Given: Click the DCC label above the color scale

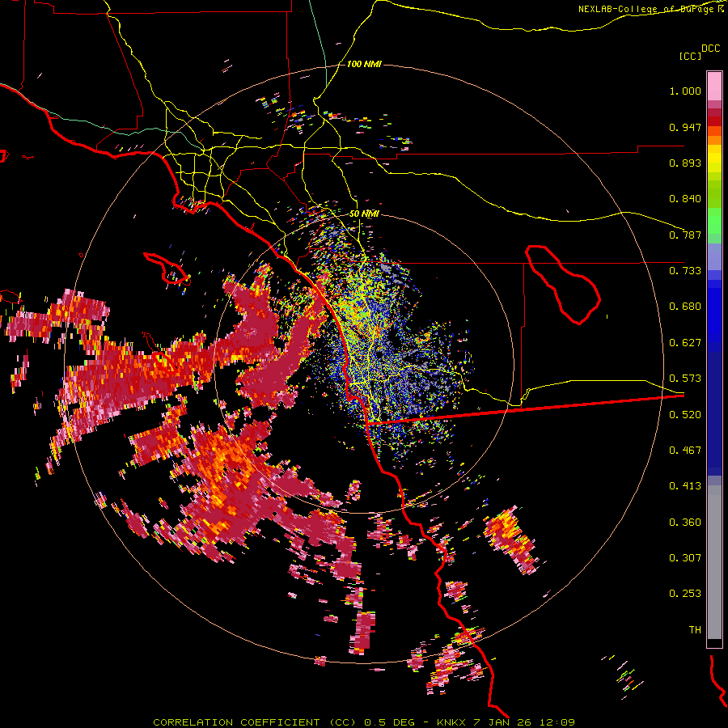Looking at the screenshot, I should pyautogui.click(x=711, y=49).
